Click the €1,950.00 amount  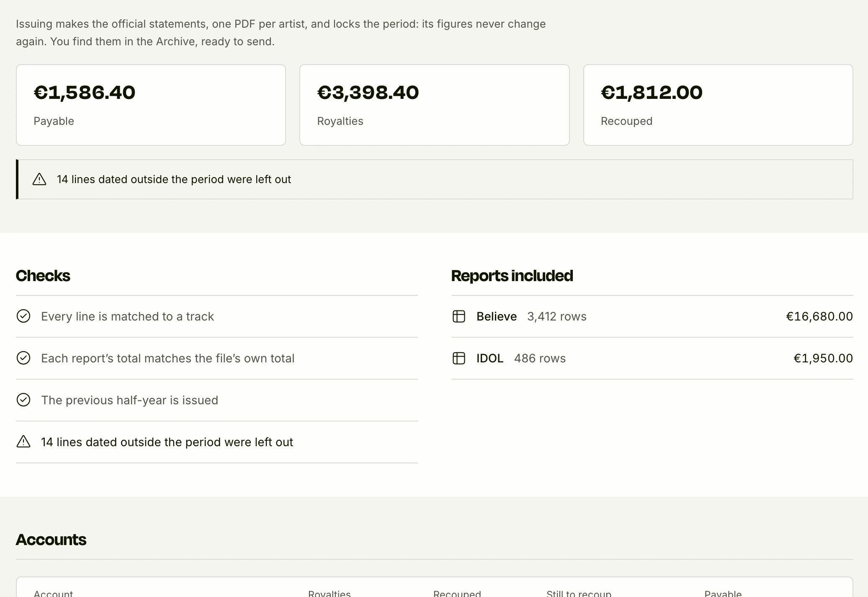pyautogui.click(x=823, y=358)
